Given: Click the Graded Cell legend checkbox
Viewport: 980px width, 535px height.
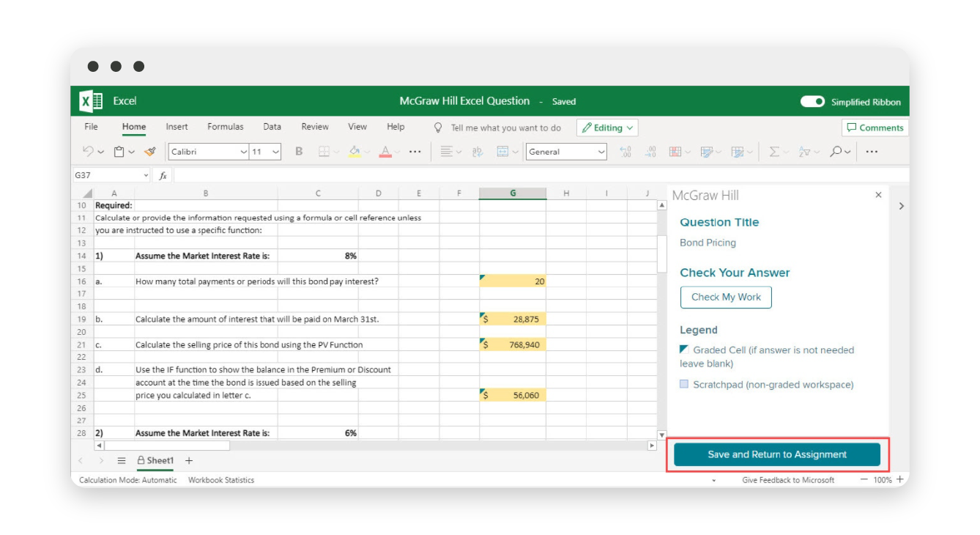Looking at the screenshot, I should click(x=685, y=350).
